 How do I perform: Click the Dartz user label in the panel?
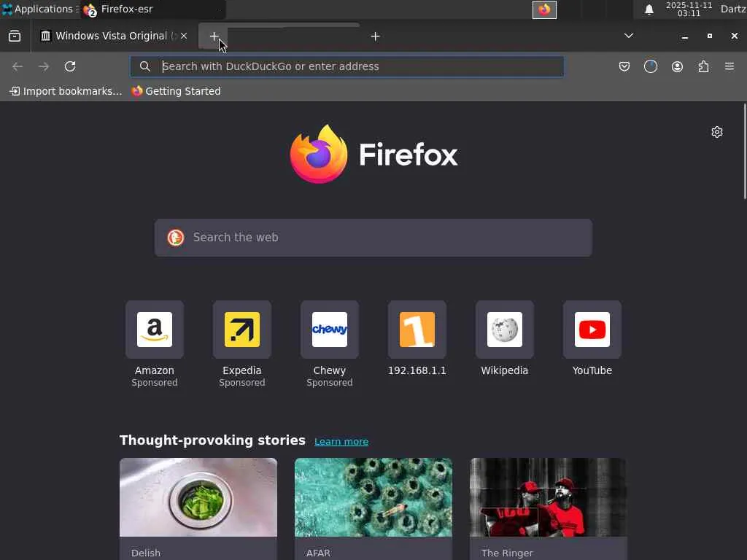[733, 9]
